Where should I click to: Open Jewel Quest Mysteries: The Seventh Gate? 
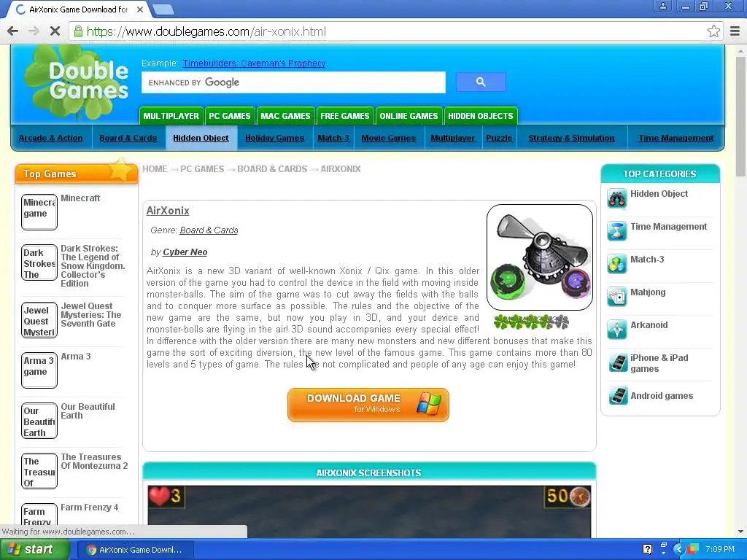(x=91, y=315)
